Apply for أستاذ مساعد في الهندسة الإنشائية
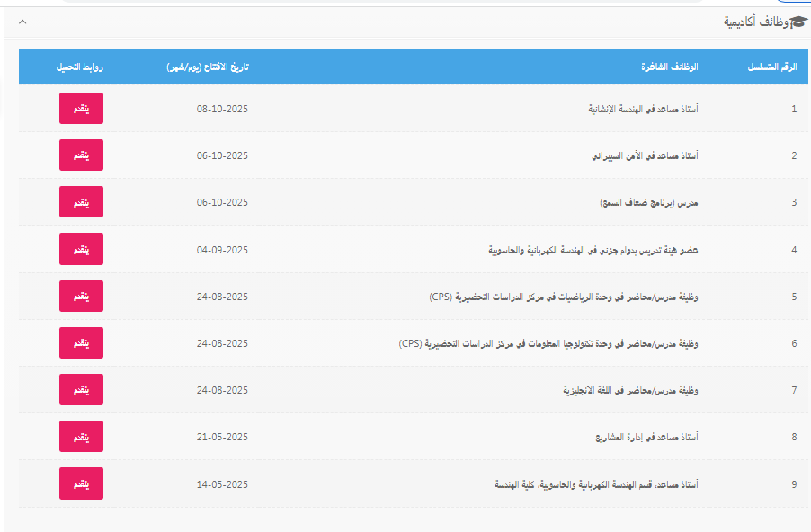Viewport: 811px width, 532px height. coord(81,109)
